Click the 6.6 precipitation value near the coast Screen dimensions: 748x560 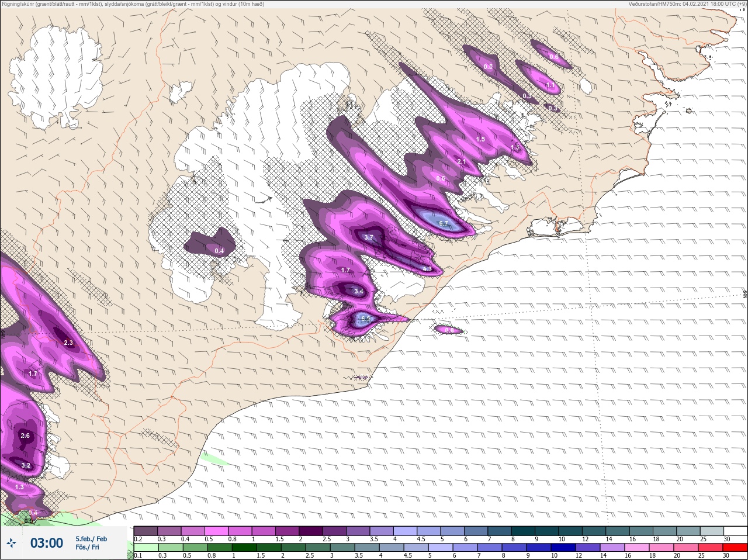coord(366,319)
